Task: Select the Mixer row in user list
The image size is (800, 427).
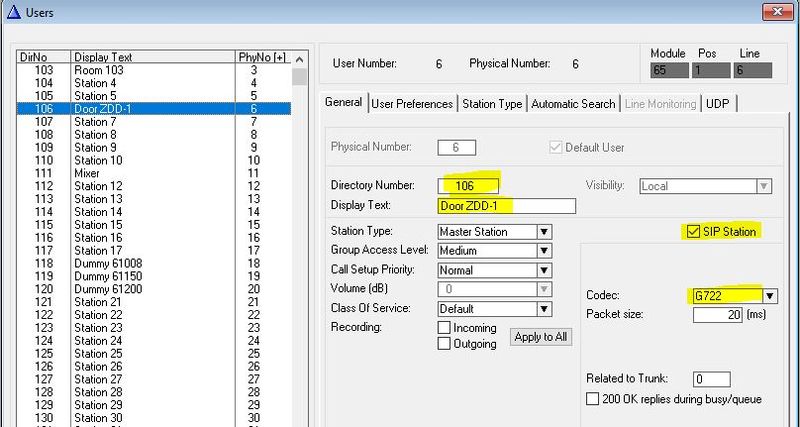Action: [154, 173]
